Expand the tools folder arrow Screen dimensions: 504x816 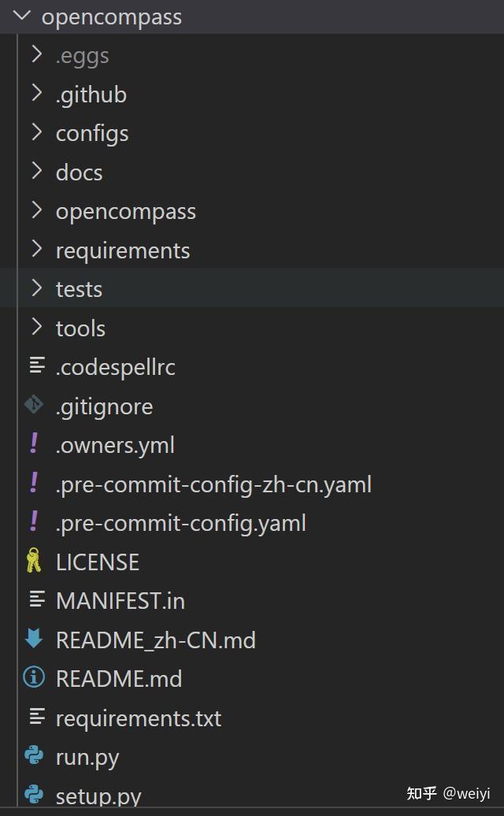(36, 328)
